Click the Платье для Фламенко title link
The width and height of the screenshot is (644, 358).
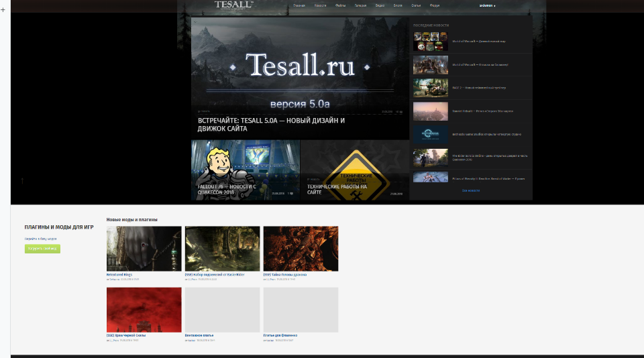coord(280,335)
